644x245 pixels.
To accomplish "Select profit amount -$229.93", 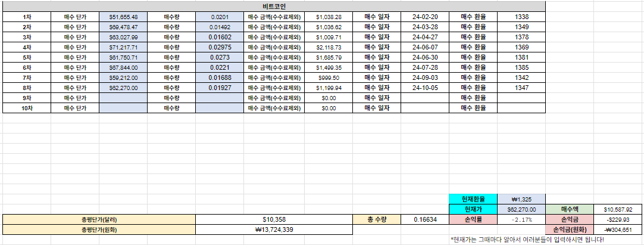I will click(618, 219).
